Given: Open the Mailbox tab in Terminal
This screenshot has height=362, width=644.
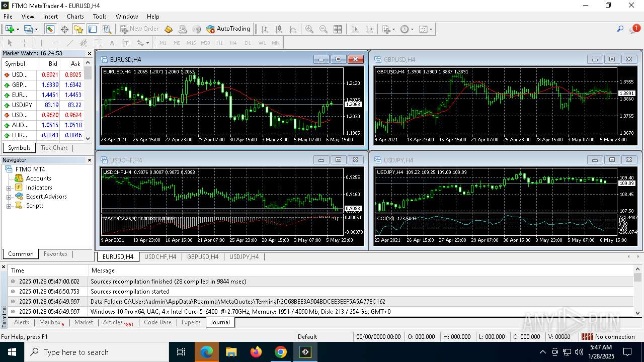Looking at the screenshot, I should [x=51, y=322].
